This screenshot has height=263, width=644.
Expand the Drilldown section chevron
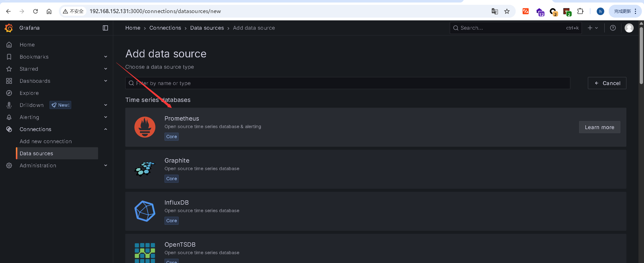point(106,105)
